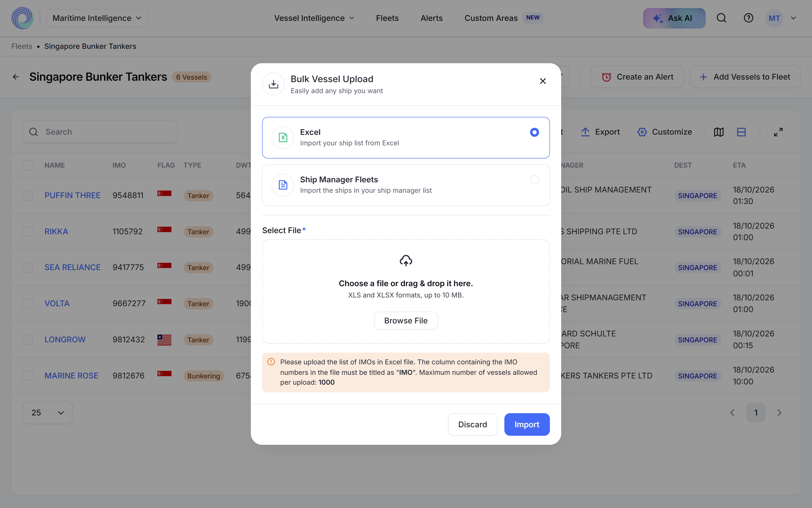Open the 25 rows-per-page dropdown

tap(47, 413)
